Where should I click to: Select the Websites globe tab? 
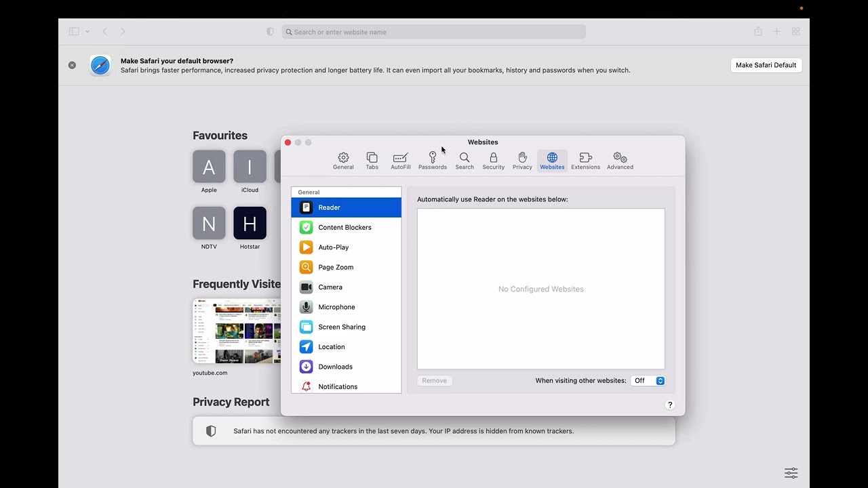[552, 161]
